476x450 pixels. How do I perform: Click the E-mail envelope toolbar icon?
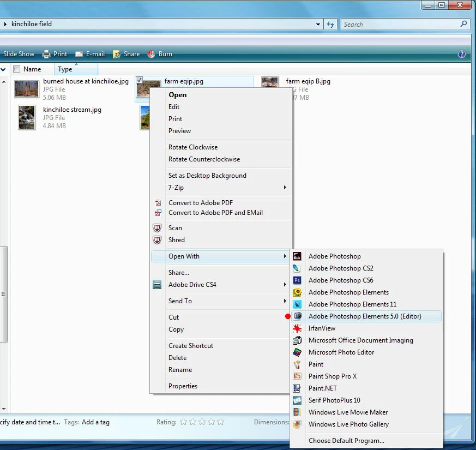tap(79, 54)
